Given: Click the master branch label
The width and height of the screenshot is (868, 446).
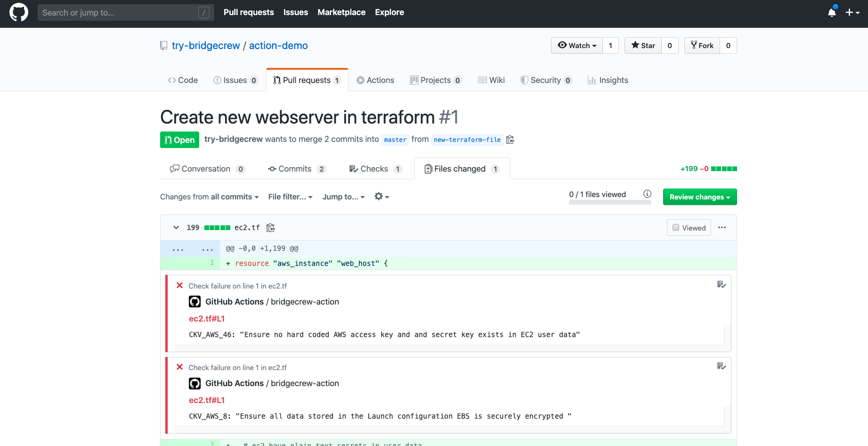Looking at the screenshot, I should [395, 140].
